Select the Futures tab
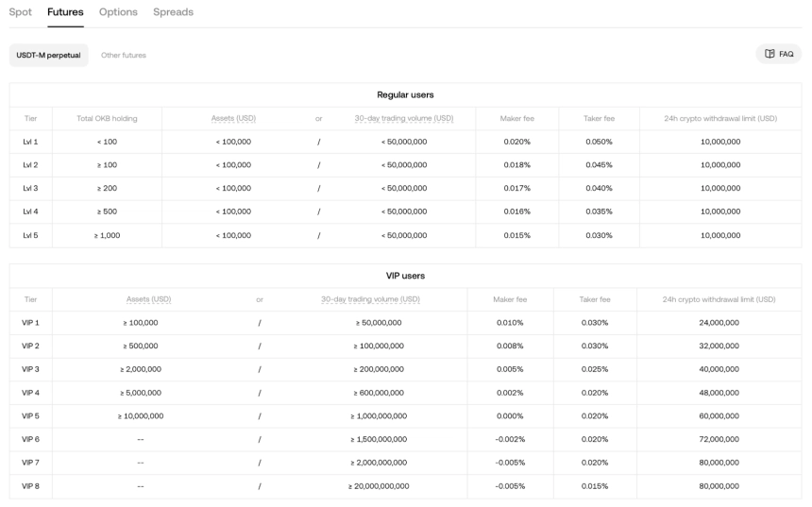The image size is (812, 507). click(65, 12)
